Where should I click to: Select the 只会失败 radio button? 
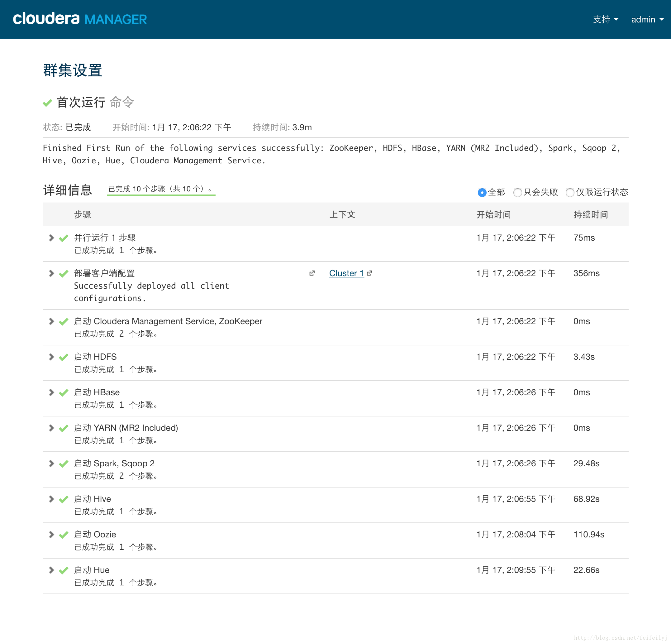click(x=517, y=193)
